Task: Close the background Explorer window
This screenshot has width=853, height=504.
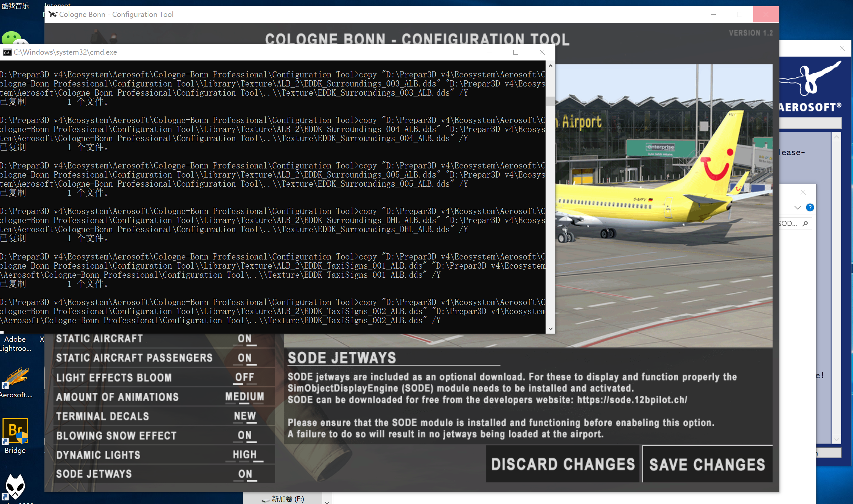Action: [x=803, y=192]
